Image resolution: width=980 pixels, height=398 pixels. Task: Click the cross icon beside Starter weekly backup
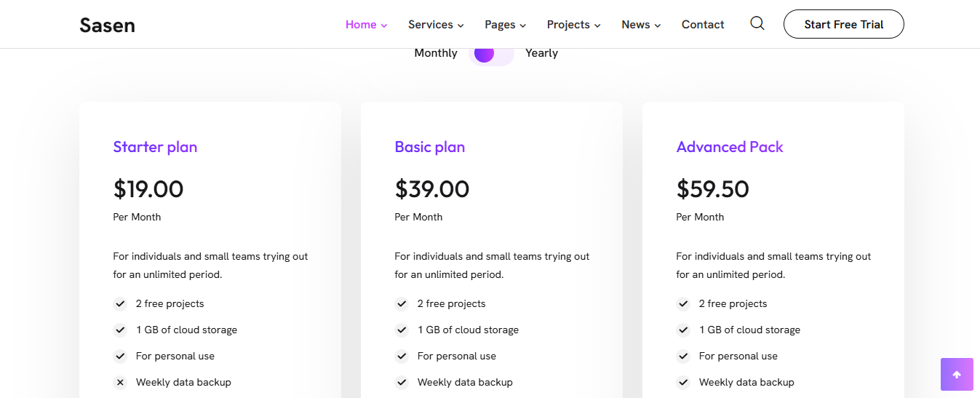click(x=120, y=382)
